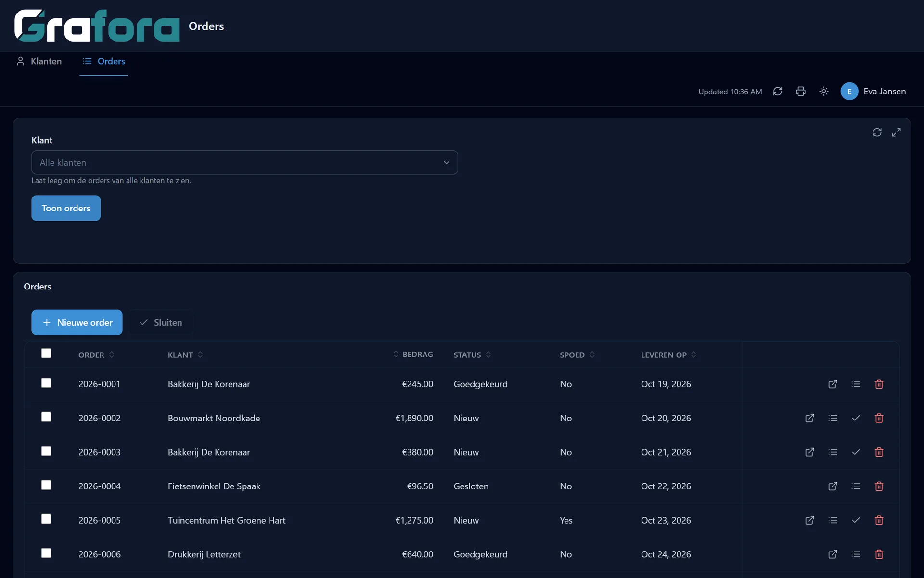Open the Alle klanten dropdown
924x578 pixels.
244,162
